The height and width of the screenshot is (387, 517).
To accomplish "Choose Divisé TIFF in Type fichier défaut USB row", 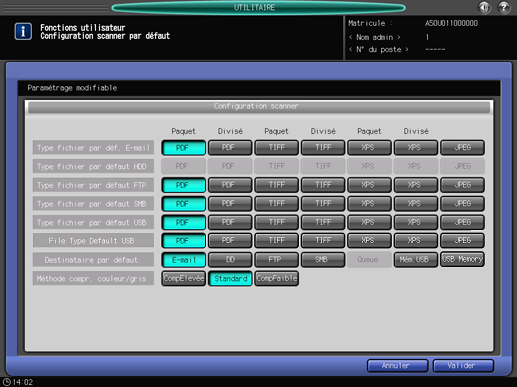I will [323, 222].
